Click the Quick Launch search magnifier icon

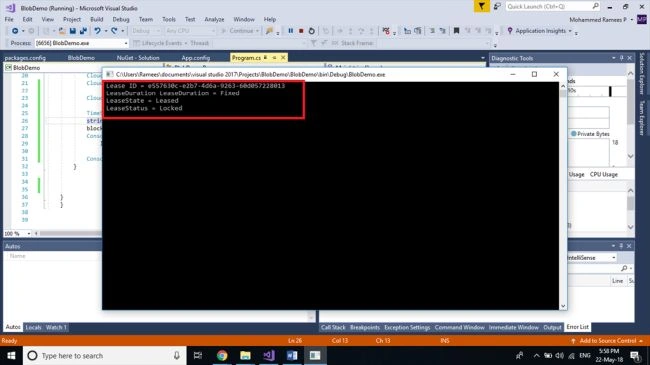tap(595, 6)
